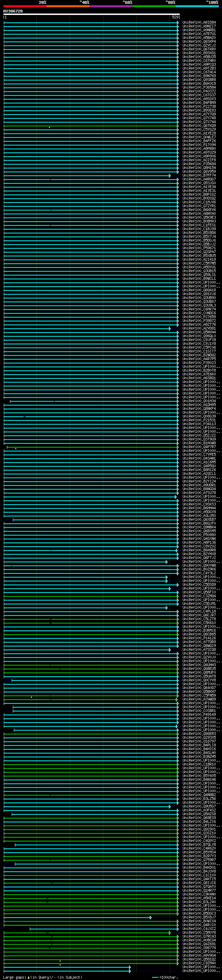Click label UniRef100_C5DSD9
The image size is (222, 980).
[x=199, y=584]
